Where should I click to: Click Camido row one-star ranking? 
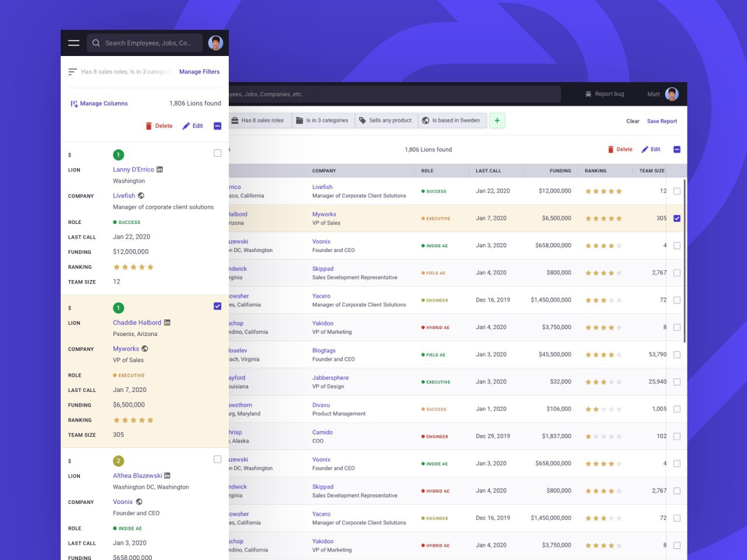(603, 436)
